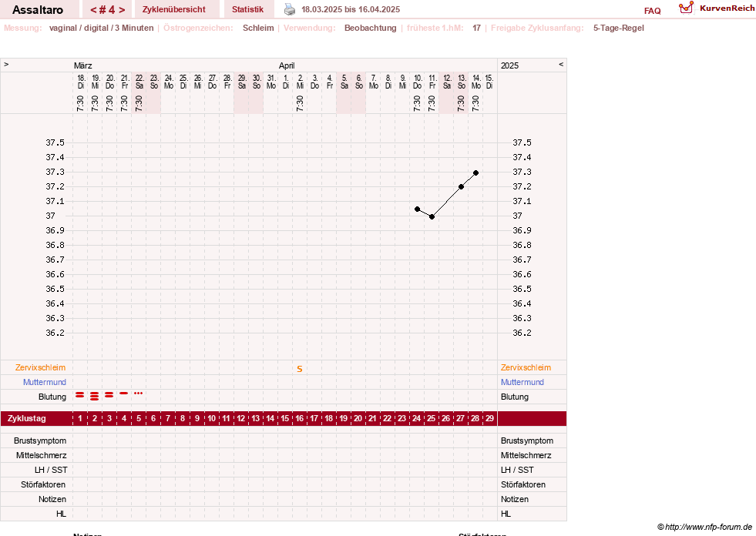Go to previous cycle with left arrow
The width and height of the screenshot is (756, 536).
93,10
